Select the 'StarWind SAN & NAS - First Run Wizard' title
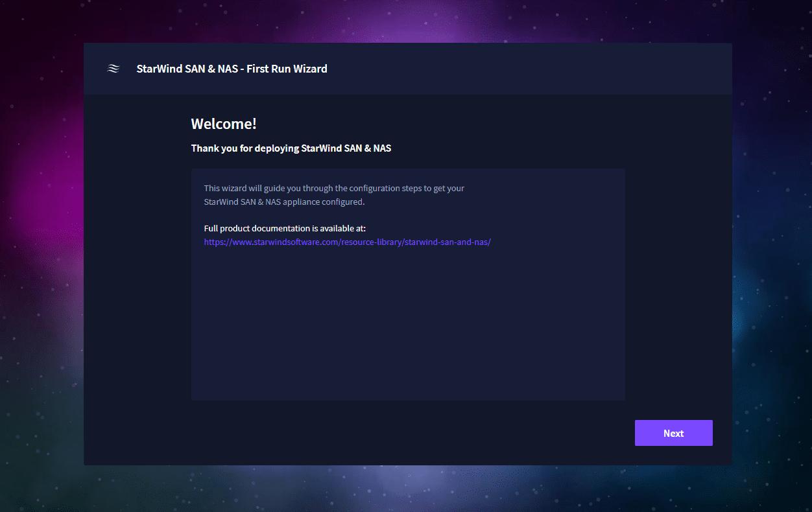This screenshot has height=512, width=812. (x=232, y=69)
